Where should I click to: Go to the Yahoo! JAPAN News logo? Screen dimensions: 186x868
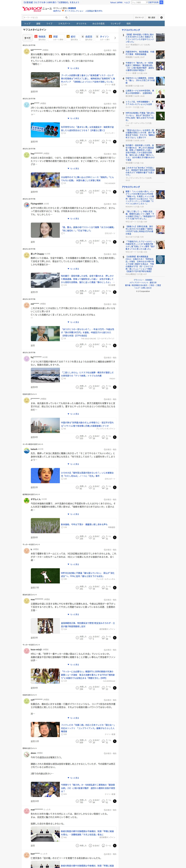tap(37, 9)
